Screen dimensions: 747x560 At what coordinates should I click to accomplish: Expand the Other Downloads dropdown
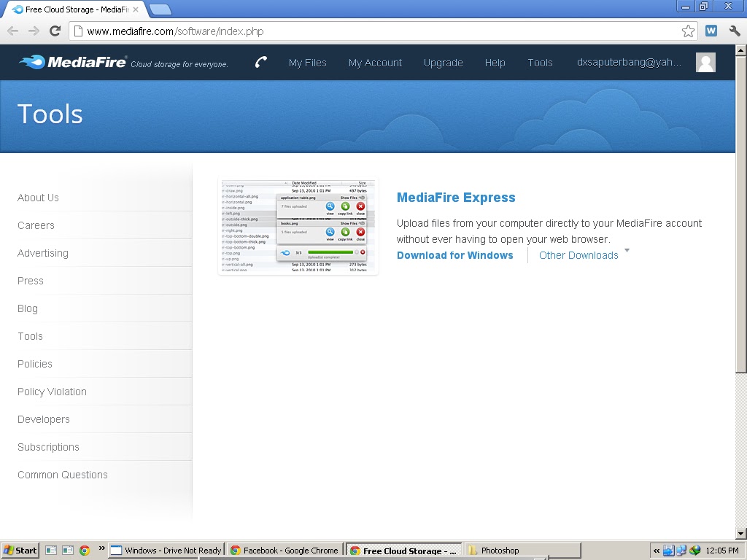(x=584, y=254)
